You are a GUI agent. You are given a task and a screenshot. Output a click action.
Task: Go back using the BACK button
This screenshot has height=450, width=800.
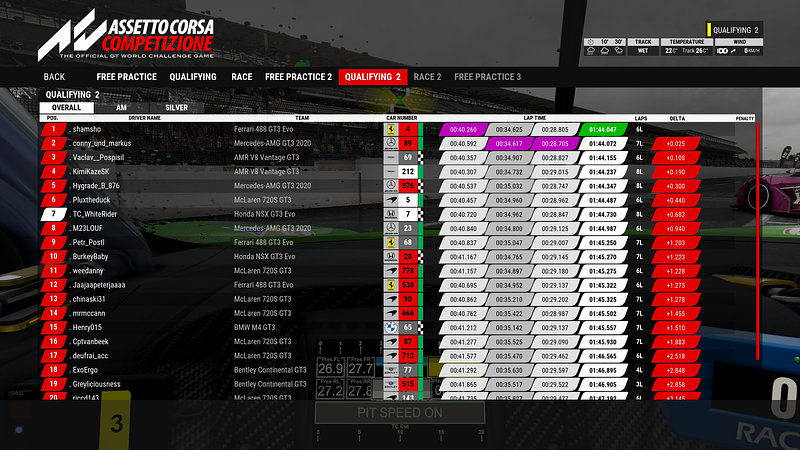[x=54, y=77]
